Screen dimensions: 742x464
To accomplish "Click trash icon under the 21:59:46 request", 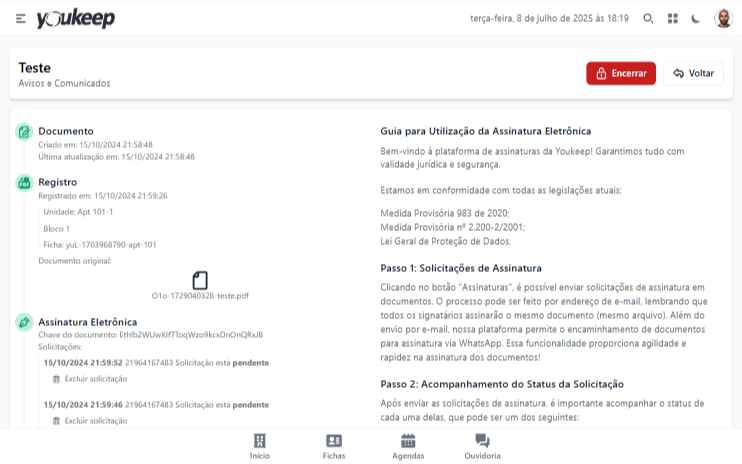I will 56,420.
